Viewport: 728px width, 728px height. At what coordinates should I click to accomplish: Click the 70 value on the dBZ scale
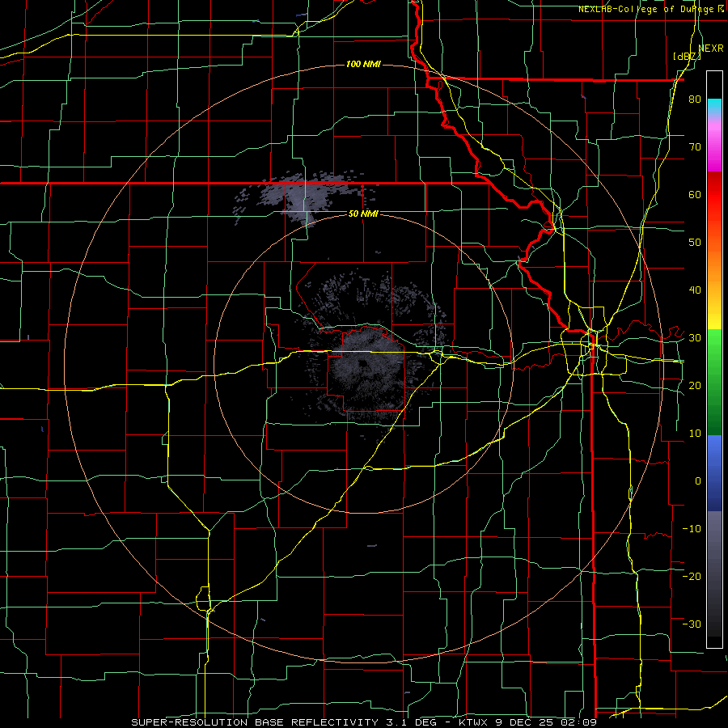click(x=695, y=146)
